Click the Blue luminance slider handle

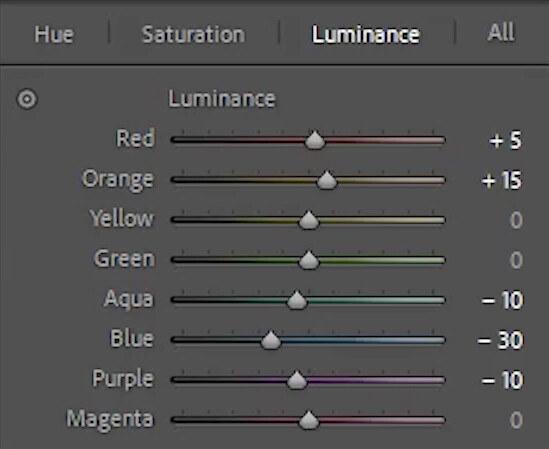point(271,340)
